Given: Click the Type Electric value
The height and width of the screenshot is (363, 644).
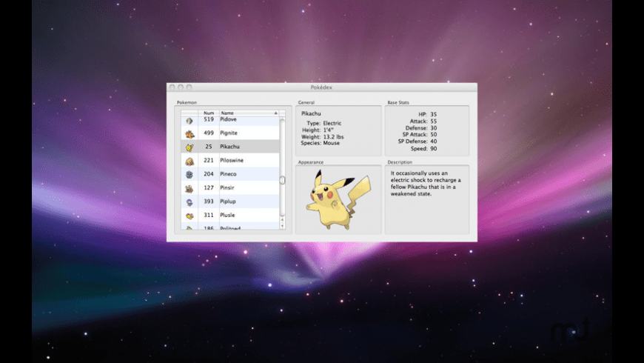Looking at the screenshot, I should 332,123.
